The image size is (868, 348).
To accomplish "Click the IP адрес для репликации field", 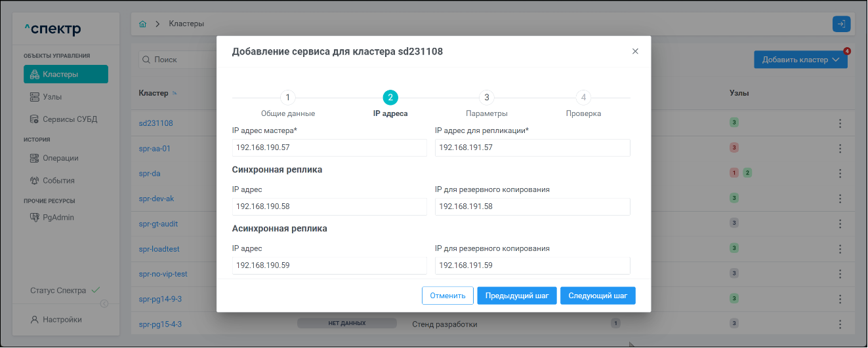I will [x=533, y=147].
